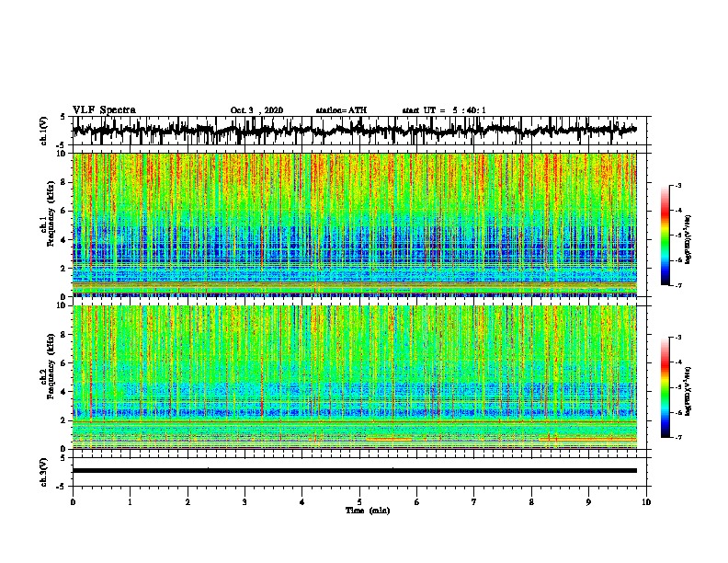This screenshot has height=563, width=728.
Task: Click inside the ch.2 spectrogram panel
Action: (x=355, y=377)
